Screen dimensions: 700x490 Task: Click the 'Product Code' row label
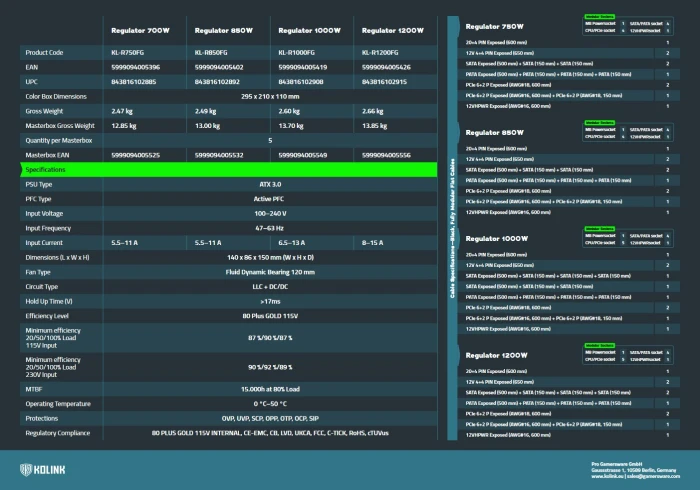(44, 53)
